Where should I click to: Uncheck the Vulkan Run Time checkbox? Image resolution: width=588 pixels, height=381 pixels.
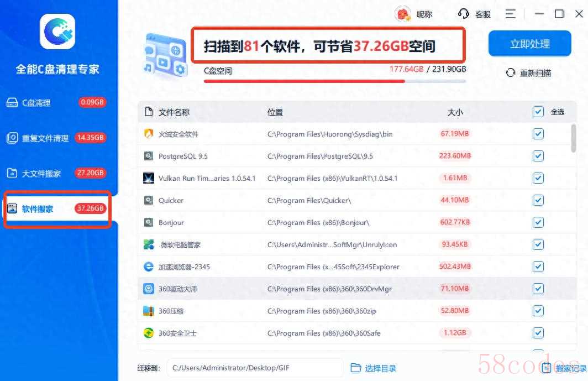click(x=538, y=178)
